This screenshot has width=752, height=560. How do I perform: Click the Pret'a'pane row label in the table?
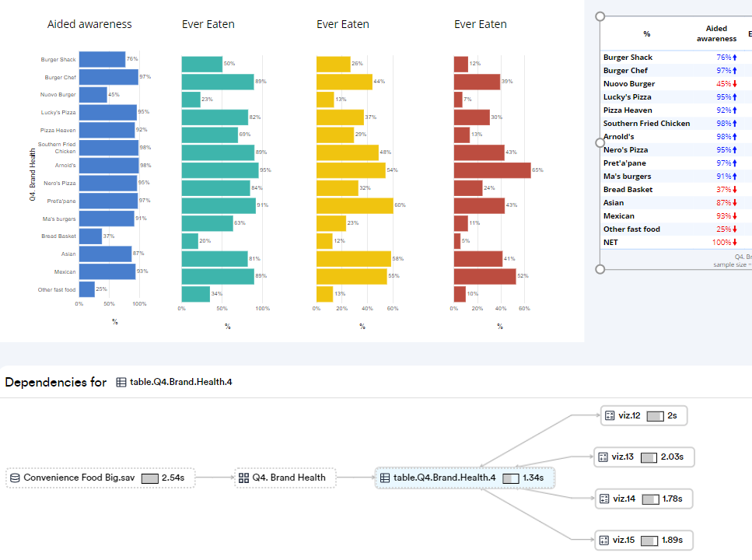coord(624,163)
